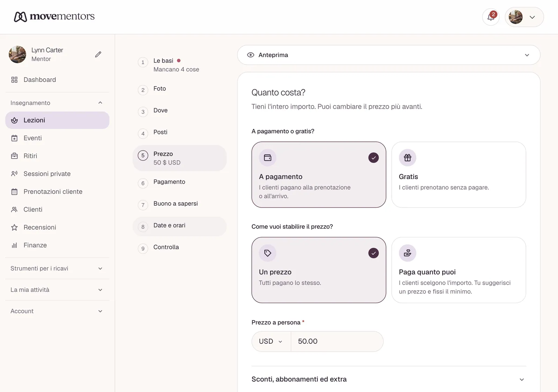Click the price field showing 50.00
The image size is (558, 392).
(337, 341)
